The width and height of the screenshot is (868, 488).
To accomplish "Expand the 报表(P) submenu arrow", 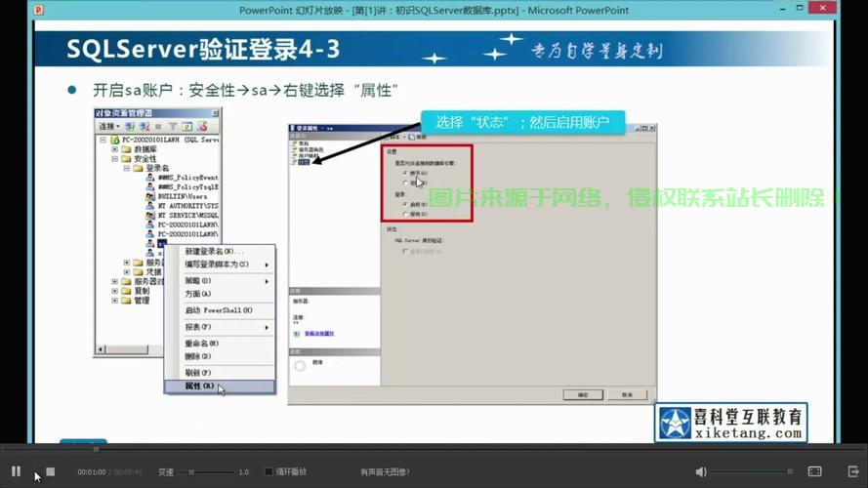I will point(267,328).
